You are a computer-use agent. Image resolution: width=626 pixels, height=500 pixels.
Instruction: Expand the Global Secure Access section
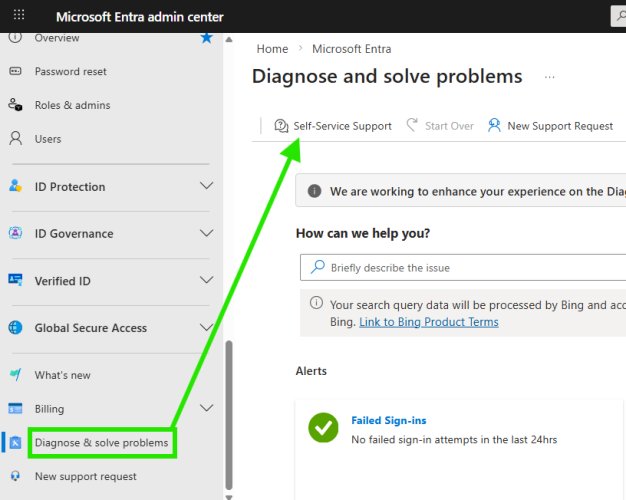pyautogui.click(x=206, y=327)
